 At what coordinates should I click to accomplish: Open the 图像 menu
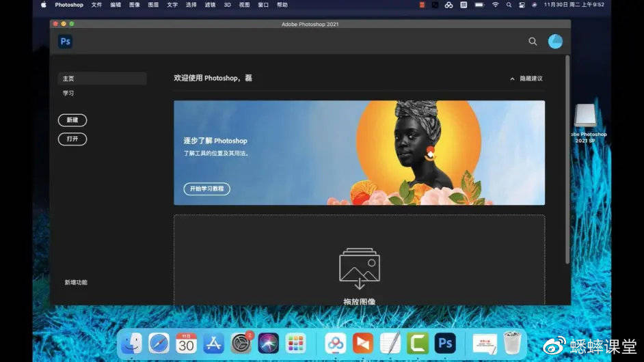(134, 5)
